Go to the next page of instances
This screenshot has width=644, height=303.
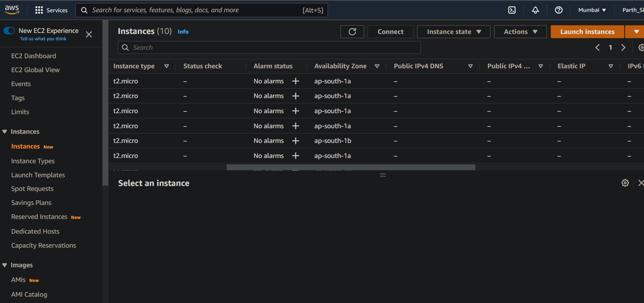coord(623,48)
